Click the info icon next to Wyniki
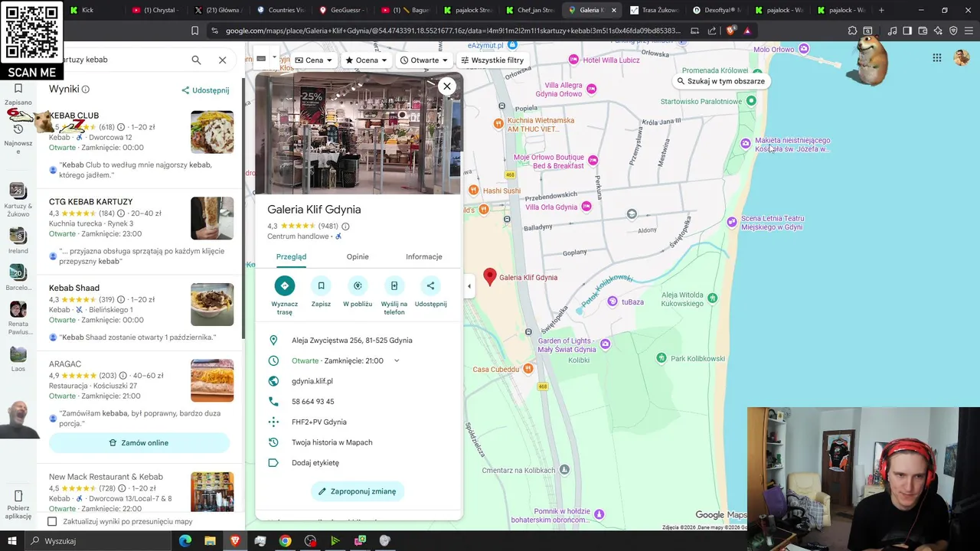This screenshot has height=551, width=980. (86, 90)
